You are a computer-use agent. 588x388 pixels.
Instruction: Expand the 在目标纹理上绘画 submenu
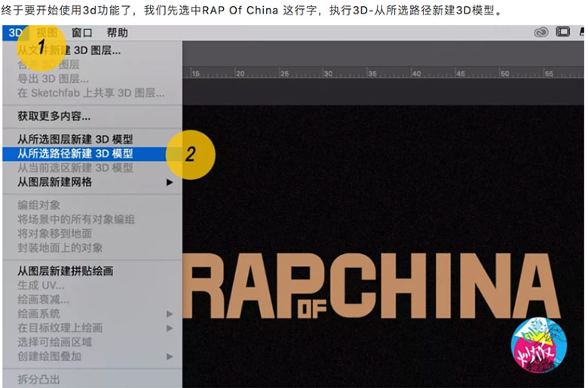tap(92, 328)
